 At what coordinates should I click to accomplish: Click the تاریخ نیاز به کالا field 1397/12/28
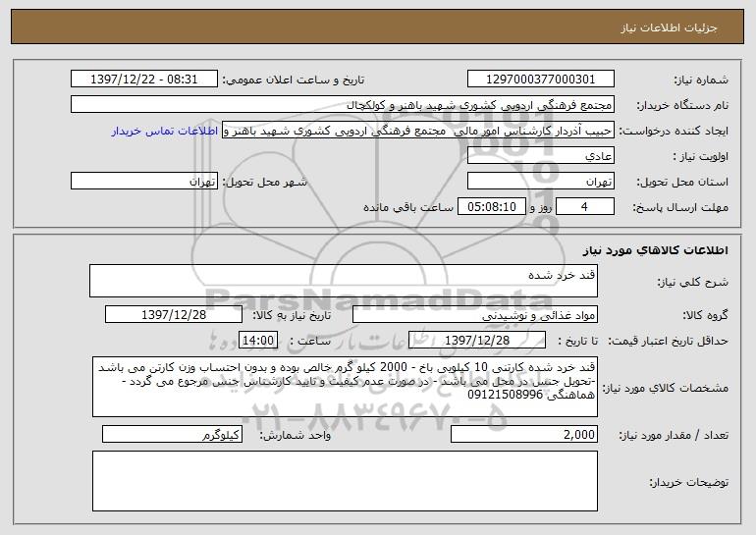click(174, 315)
